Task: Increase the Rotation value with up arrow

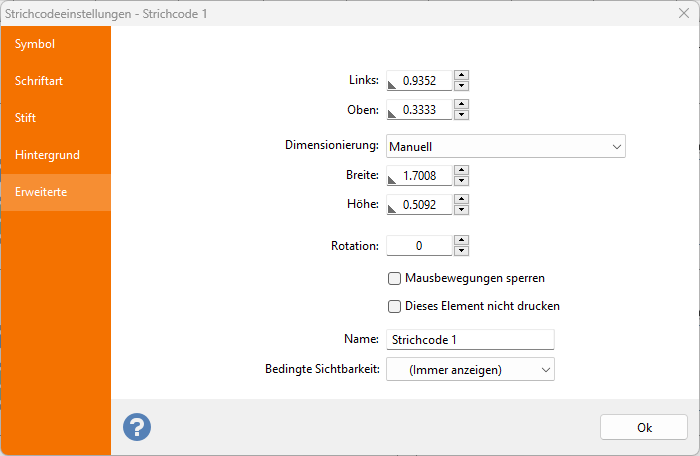Action: (x=461, y=240)
